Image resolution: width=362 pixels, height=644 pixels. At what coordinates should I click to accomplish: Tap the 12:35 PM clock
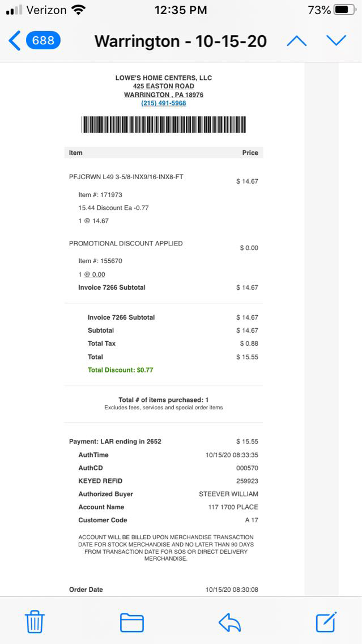tap(180, 10)
